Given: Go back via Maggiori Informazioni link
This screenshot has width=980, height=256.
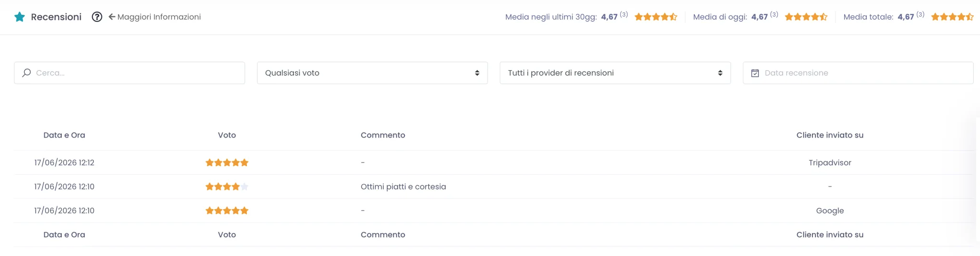Looking at the screenshot, I should pyautogui.click(x=155, y=17).
